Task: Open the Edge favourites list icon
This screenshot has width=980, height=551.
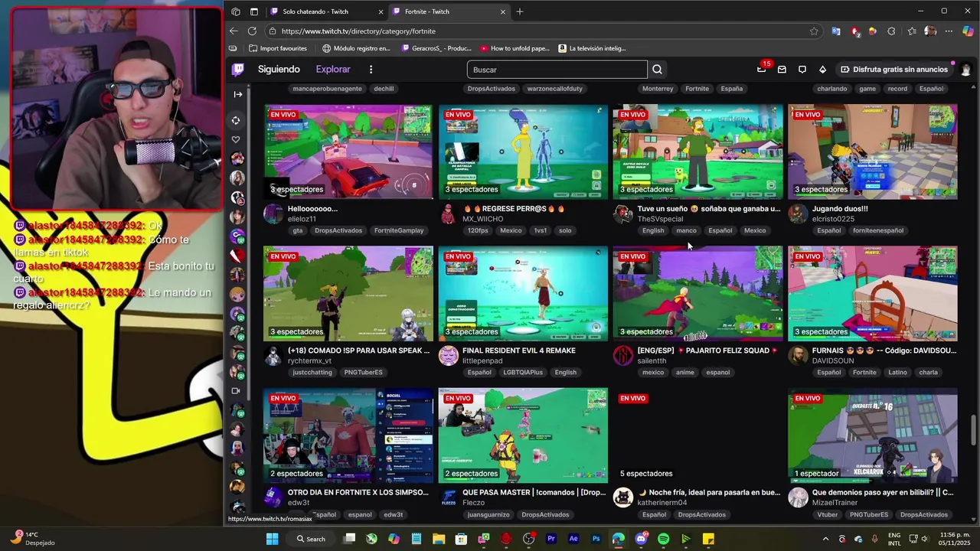Action: (x=912, y=31)
